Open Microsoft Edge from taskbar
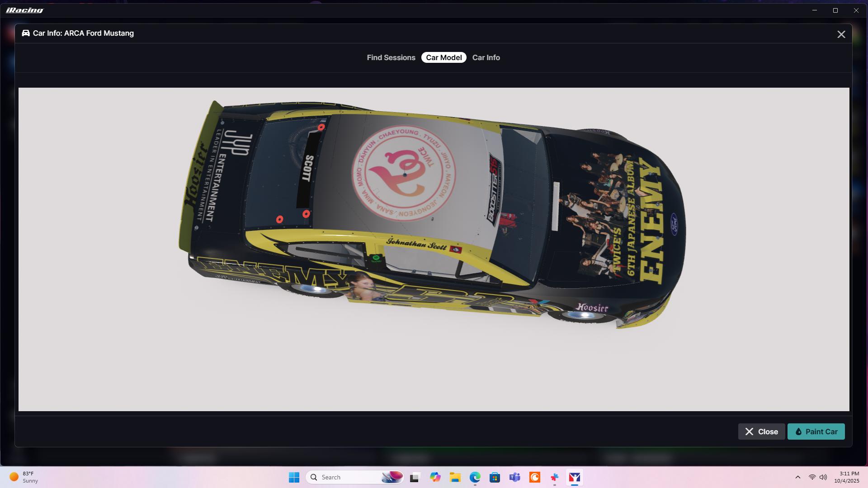 475,477
